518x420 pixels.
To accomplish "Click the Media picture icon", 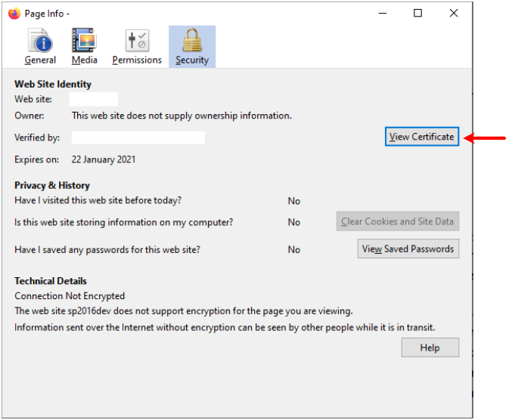I will click(x=84, y=41).
